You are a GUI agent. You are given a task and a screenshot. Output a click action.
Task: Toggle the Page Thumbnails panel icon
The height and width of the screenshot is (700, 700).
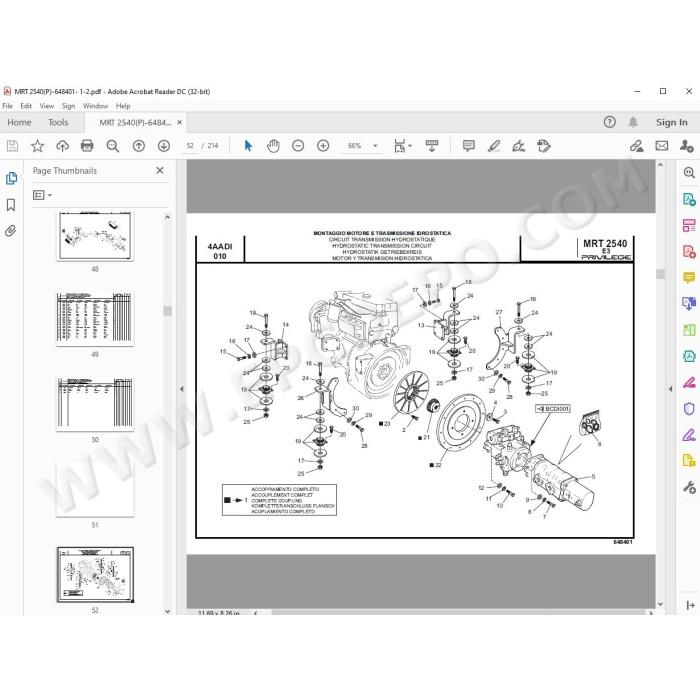11,178
